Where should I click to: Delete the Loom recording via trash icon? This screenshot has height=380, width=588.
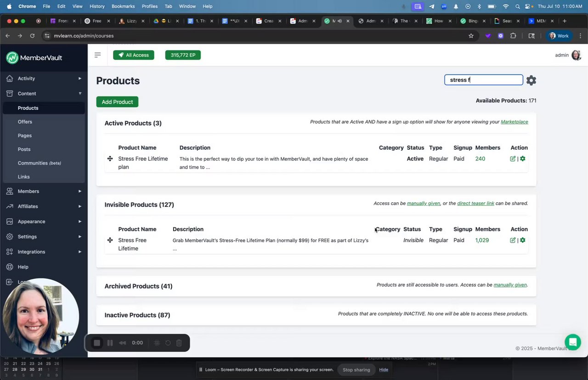pyautogui.click(x=179, y=343)
